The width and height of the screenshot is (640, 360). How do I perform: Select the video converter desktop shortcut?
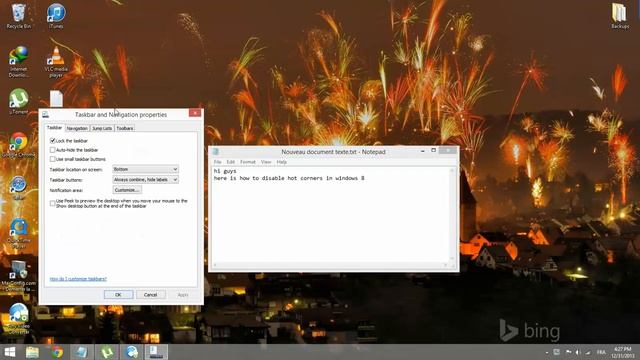click(x=18, y=319)
